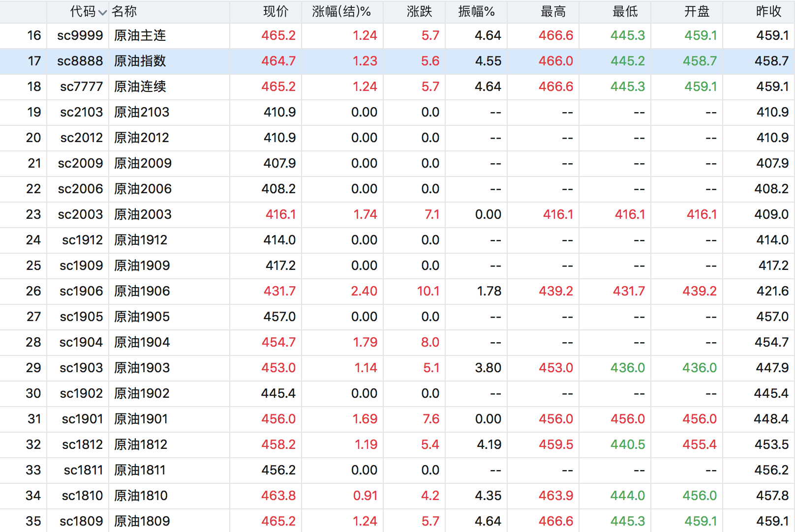Open the 原油1904 entry
795x532 pixels.
[x=142, y=342]
